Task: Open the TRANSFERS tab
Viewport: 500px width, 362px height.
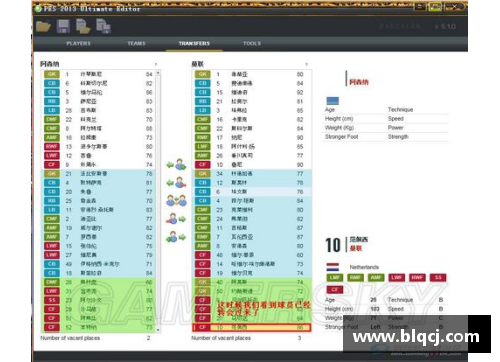Action: pos(194,43)
